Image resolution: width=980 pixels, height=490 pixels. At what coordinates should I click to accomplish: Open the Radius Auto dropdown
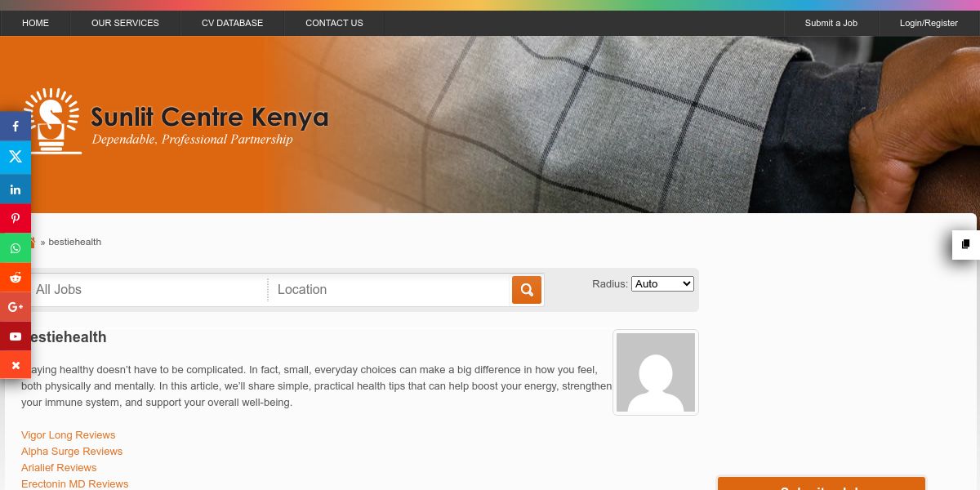662,283
